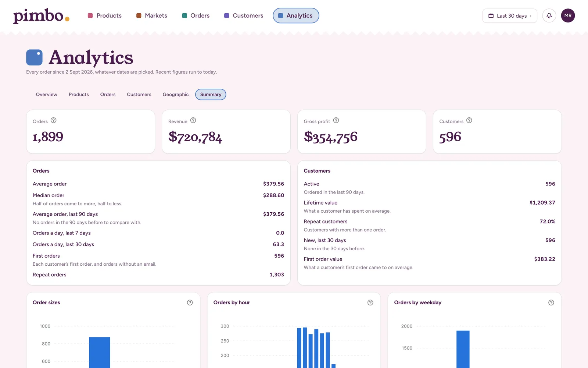Click First order value $383.22
Viewport: 588px width, 368px height.
point(545,259)
